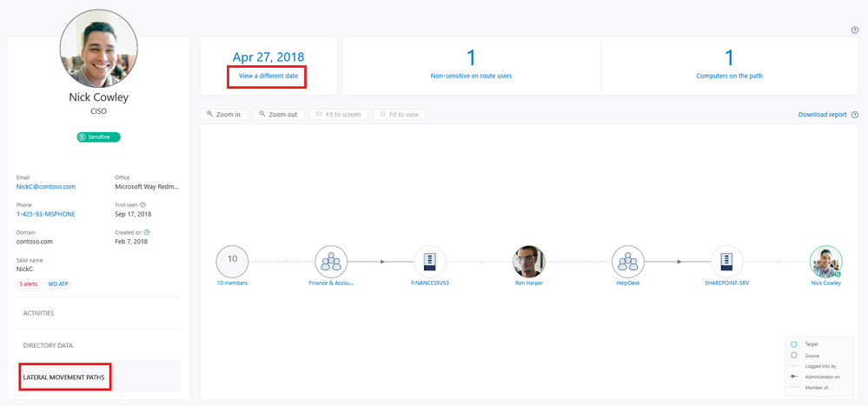Image resolution: width=868 pixels, height=407 pixels.
Task: Click the help icon beside Download report
Action: pyautogui.click(x=855, y=115)
